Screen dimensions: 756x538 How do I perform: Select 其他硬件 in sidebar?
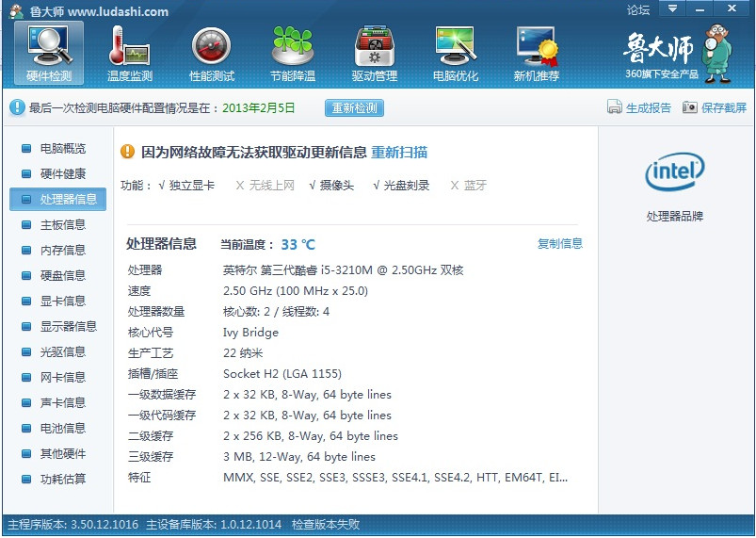click(57, 453)
